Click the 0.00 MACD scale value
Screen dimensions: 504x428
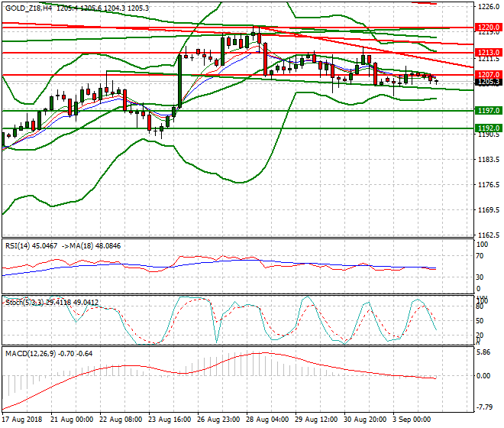click(x=484, y=376)
